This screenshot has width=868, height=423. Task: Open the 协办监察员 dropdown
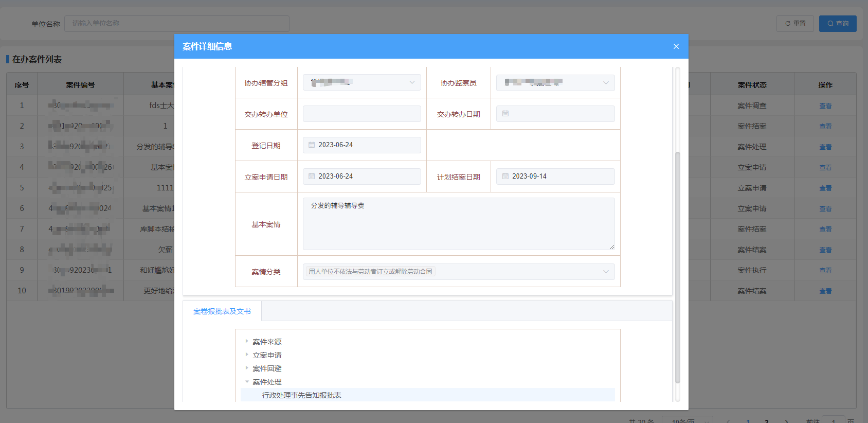coord(555,82)
